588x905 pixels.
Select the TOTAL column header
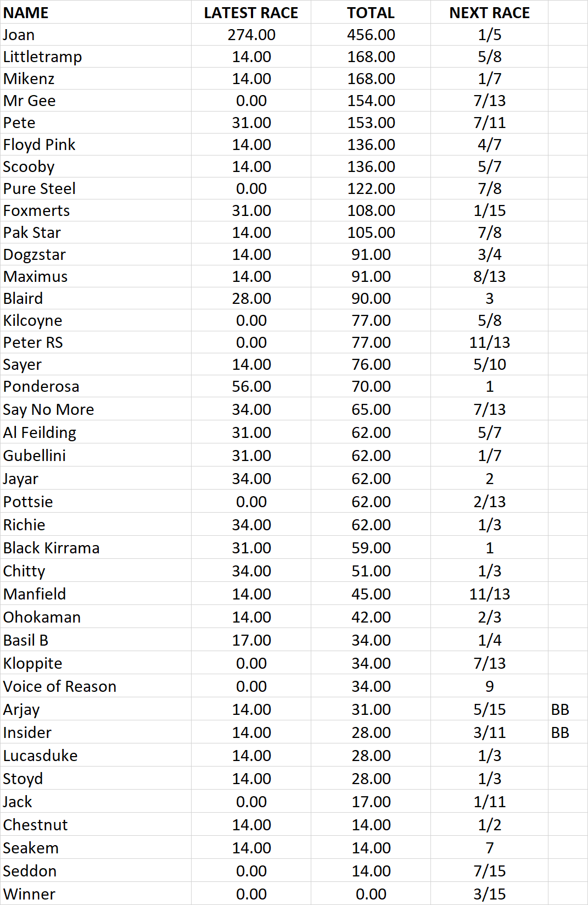pyautogui.click(x=371, y=12)
